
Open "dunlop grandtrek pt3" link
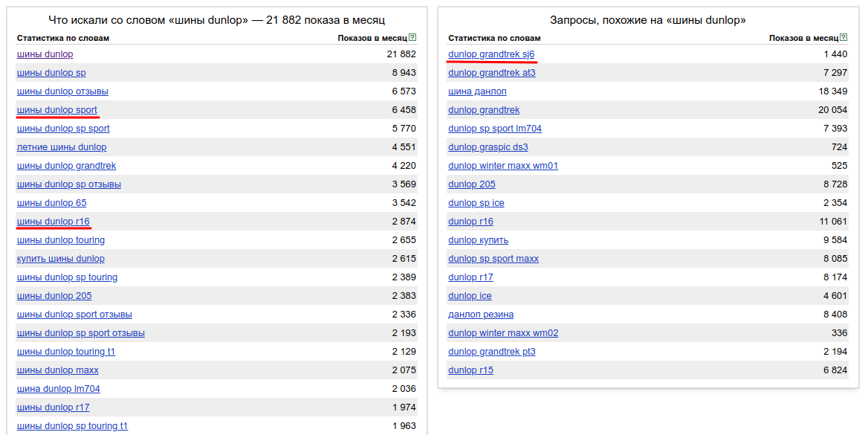coord(491,352)
